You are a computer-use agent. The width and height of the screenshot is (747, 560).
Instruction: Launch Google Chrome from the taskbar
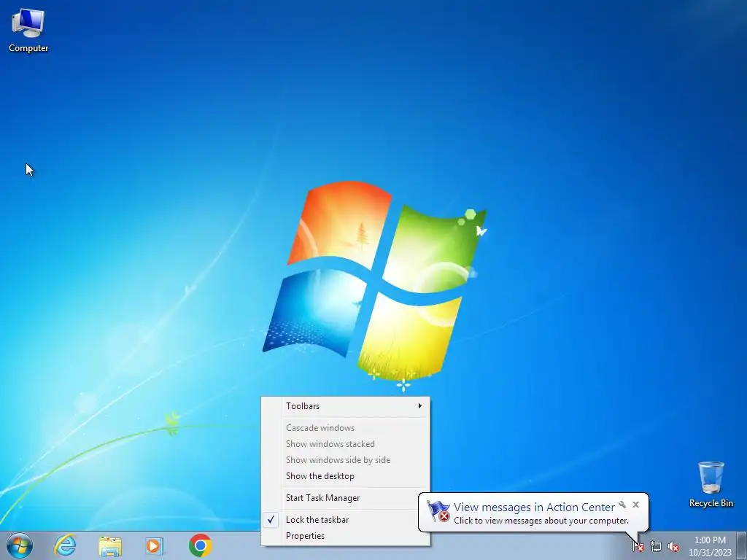pyautogui.click(x=200, y=545)
